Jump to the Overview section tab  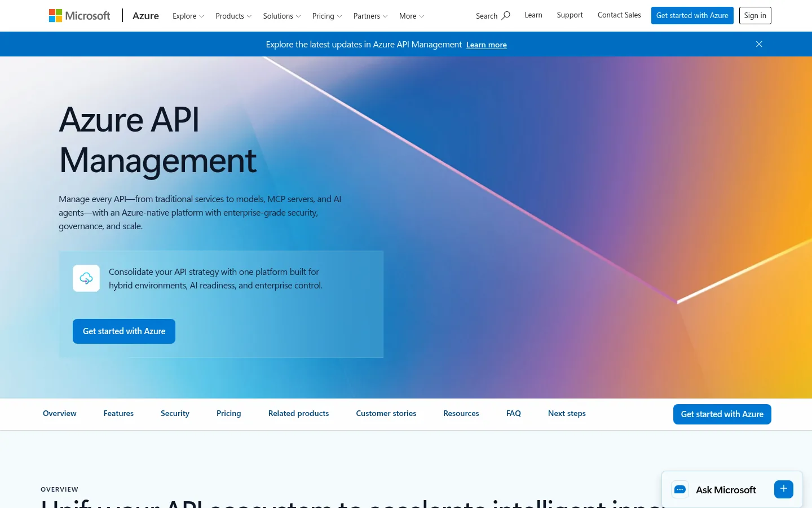[60, 413]
